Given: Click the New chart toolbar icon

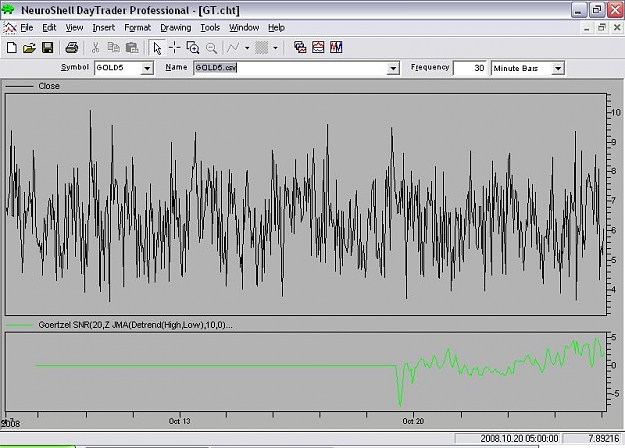Looking at the screenshot, I should click(x=12, y=48).
